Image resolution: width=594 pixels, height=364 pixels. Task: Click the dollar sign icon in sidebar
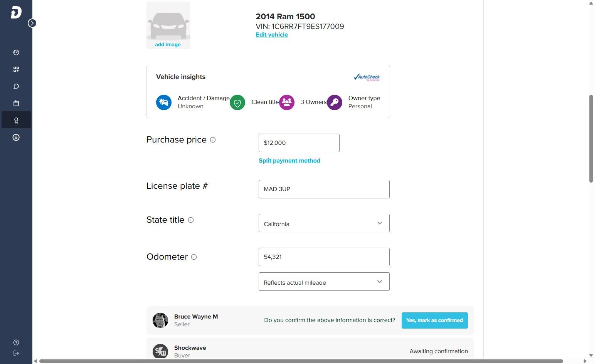click(x=16, y=137)
